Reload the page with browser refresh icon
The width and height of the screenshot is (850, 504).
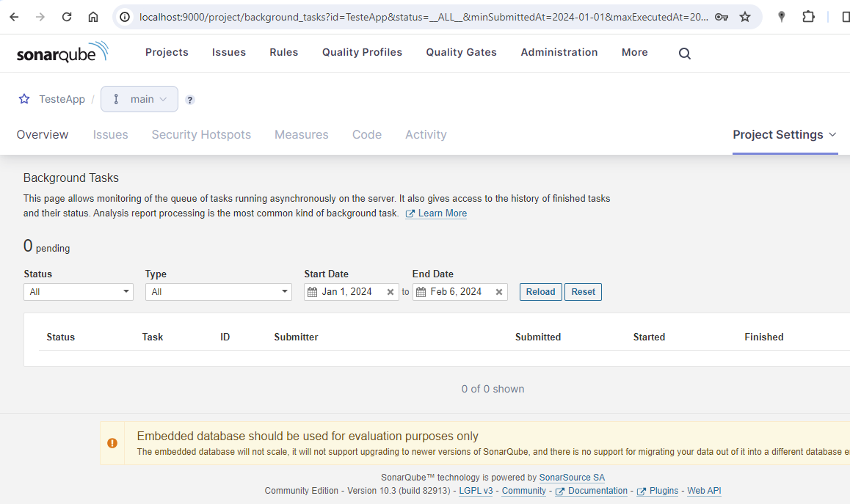[x=67, y=17]
